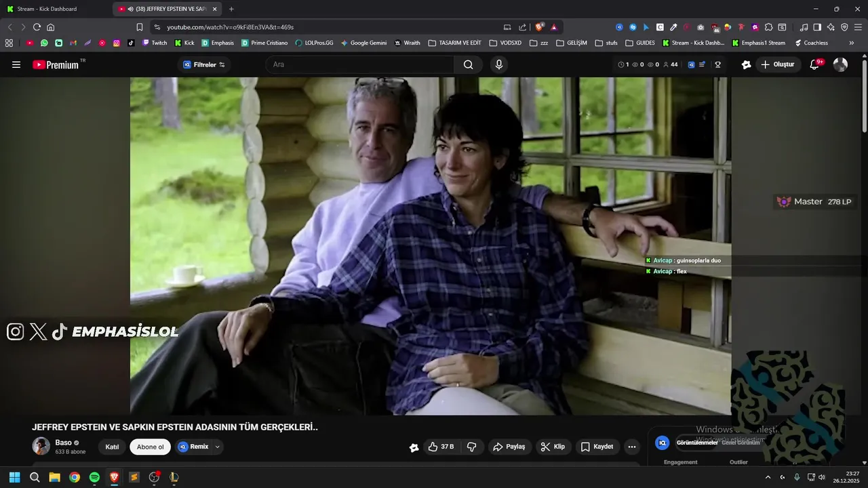
Task: Open the WhatsApp bookmark icon
Action: pyautogui.click(x=44, y=43)
